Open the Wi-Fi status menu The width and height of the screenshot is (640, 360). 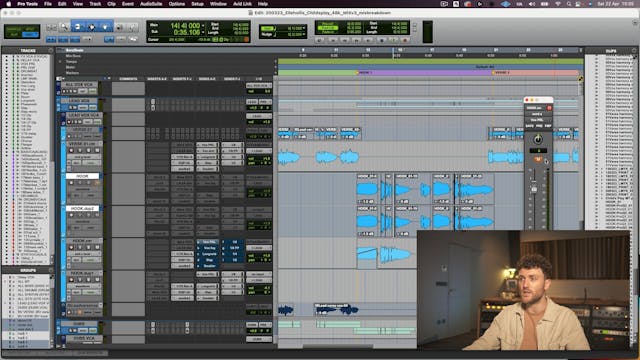coord(558,4)
